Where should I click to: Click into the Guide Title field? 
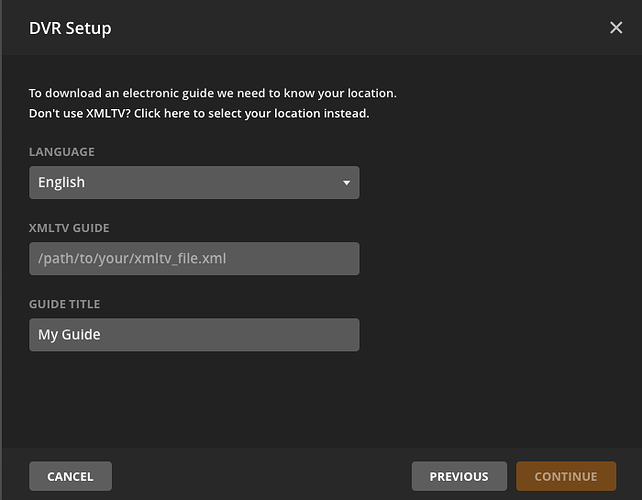[193, 335]
